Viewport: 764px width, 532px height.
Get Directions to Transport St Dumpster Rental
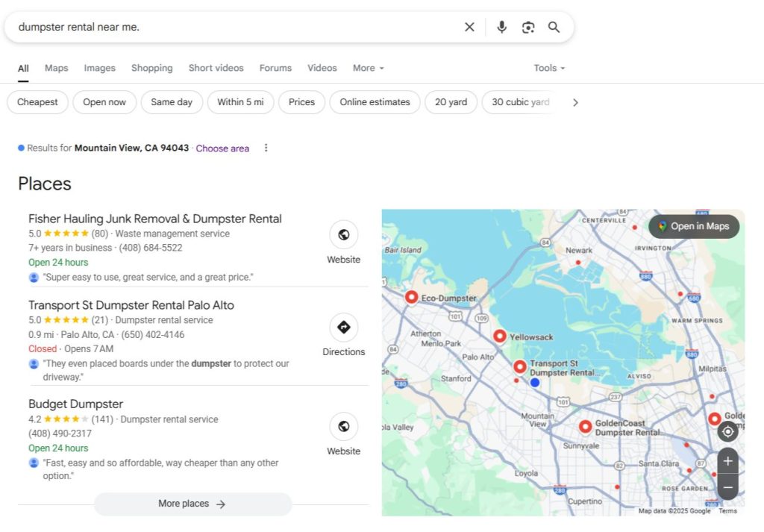[343, 326]
